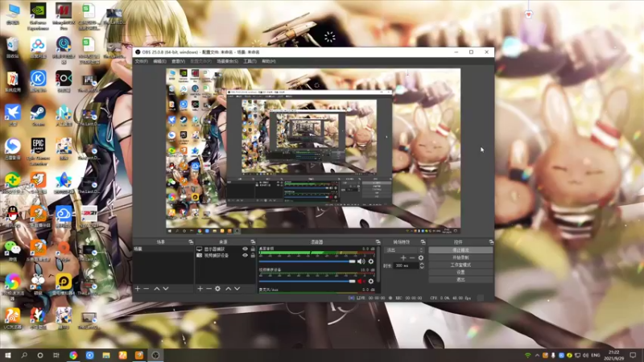Viewport: 644px width, 362px height.
Task: Open OBS Settings (设置) button
Action: pyautogui.click(x=460, y=272)
